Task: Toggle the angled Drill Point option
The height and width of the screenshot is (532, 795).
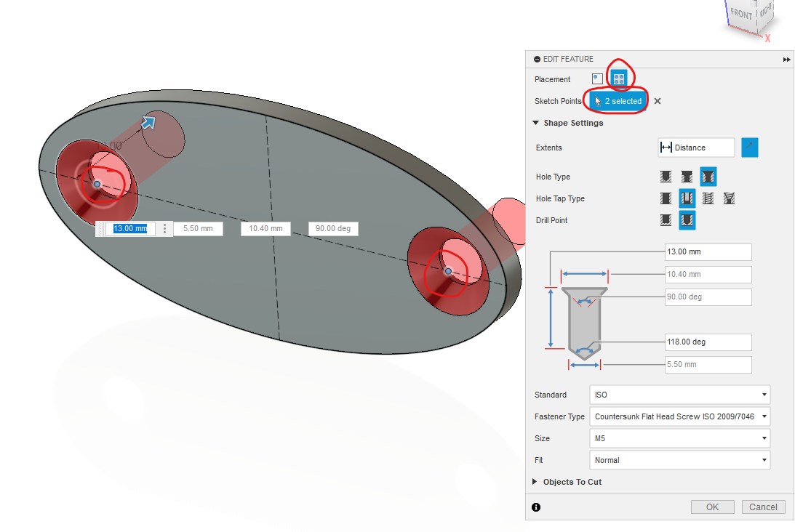Action: click(x=687, y=220)
